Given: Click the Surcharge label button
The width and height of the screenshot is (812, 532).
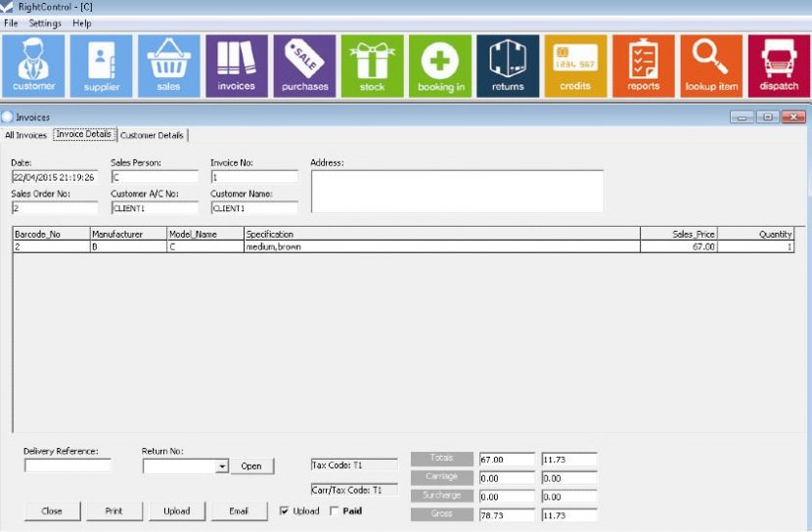Looking at the screenshot, I should point(442,496).
